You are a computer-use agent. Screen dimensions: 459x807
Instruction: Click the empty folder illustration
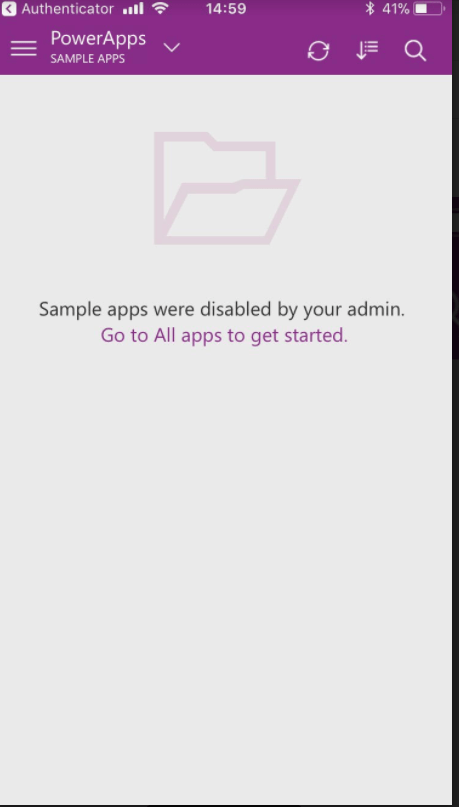click(x=227, y=188)
